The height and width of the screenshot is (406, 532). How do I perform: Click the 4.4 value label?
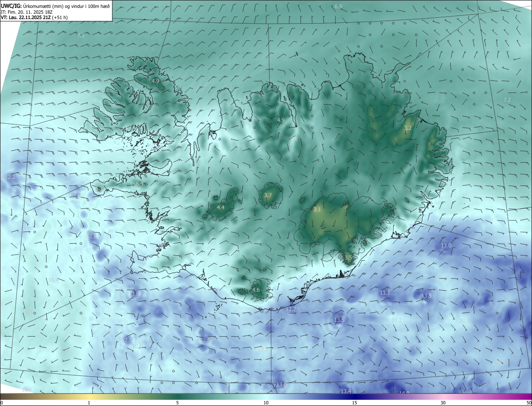click(221, 208)
